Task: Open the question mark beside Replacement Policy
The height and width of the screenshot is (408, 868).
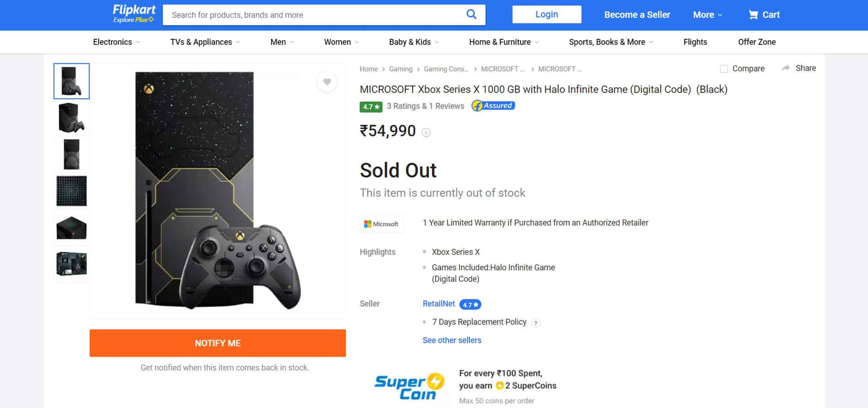Action: [535, 322]
